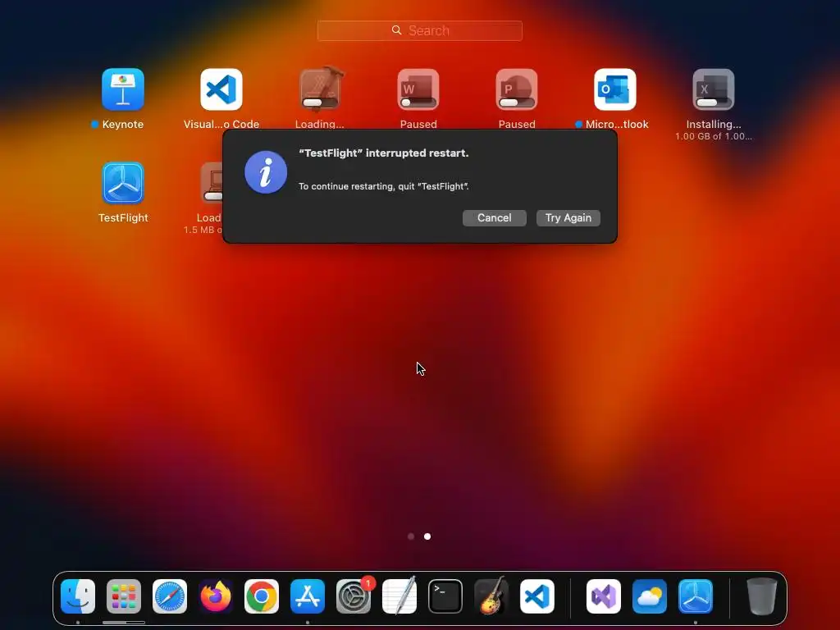
Task: Open Microsoft Outlook from Launchpad
Action: pos(615,89)
